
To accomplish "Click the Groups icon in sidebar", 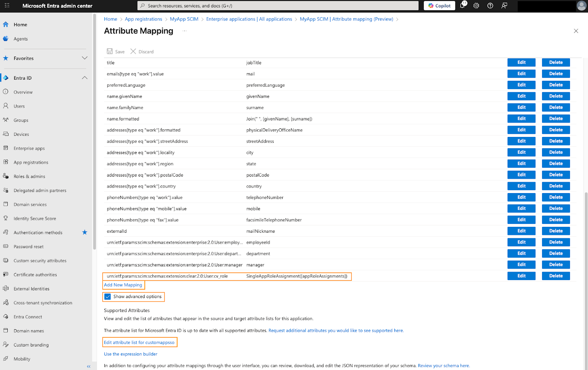I will click(x=6, y=120).
